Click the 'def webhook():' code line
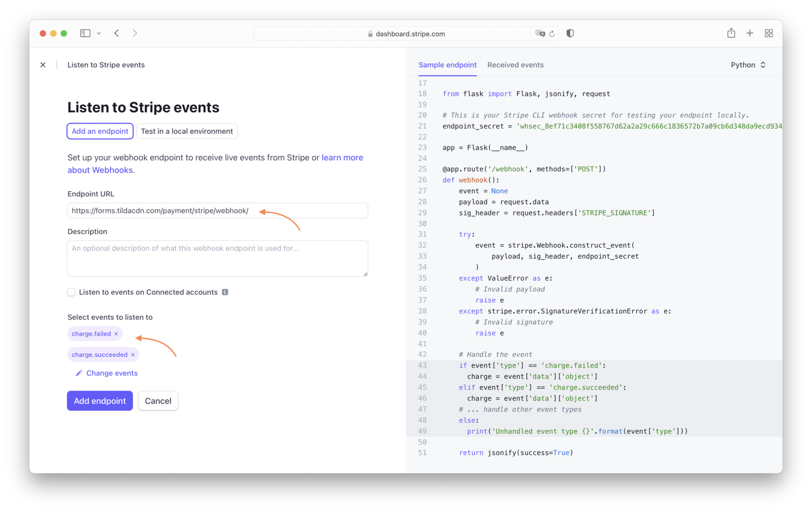Image resolution: width=812 pixels, height=512 pixels. point(471,180)
